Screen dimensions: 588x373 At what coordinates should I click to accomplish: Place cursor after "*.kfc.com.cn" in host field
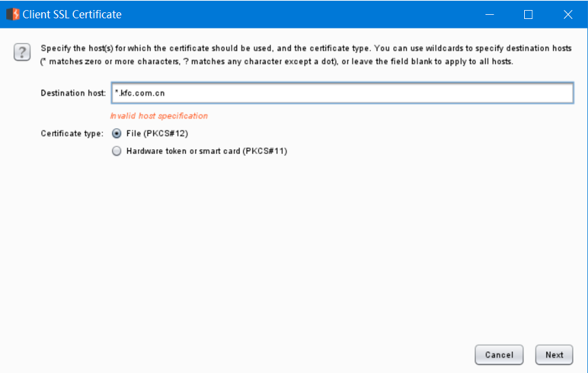166,94
